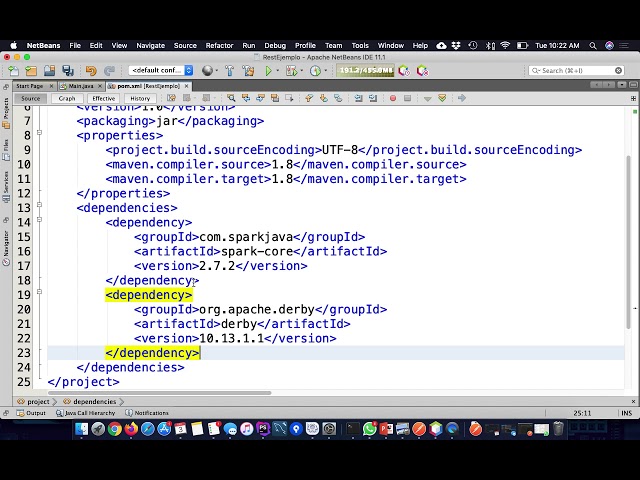The height and width of the screenshot is (480, 640).
Task: Open the Debug menu
Action: pos(275,45)
